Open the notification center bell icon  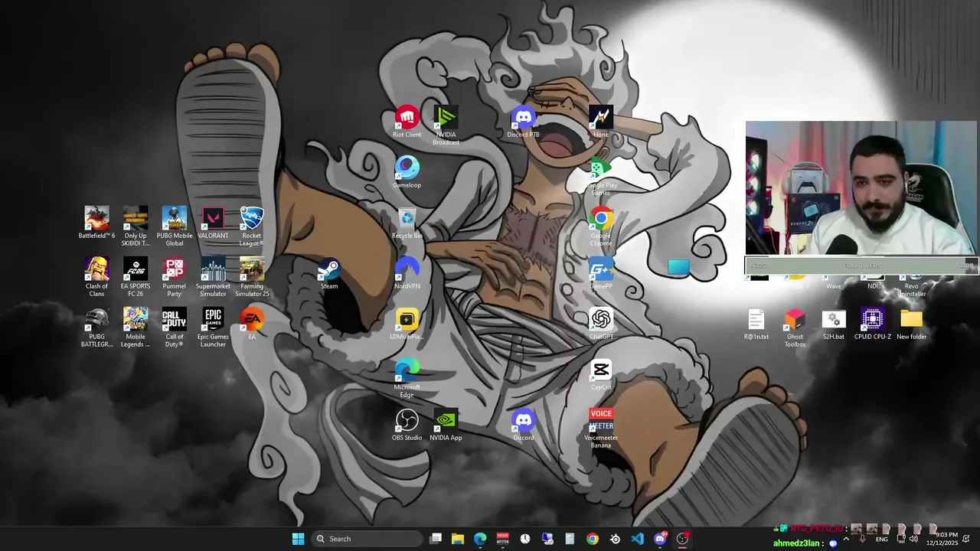(x=966, y=539)
